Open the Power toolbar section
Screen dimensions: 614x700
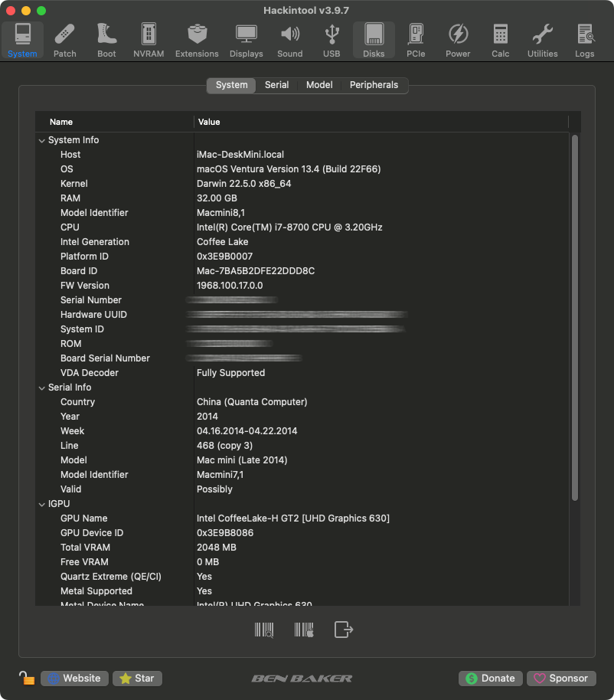458,40
